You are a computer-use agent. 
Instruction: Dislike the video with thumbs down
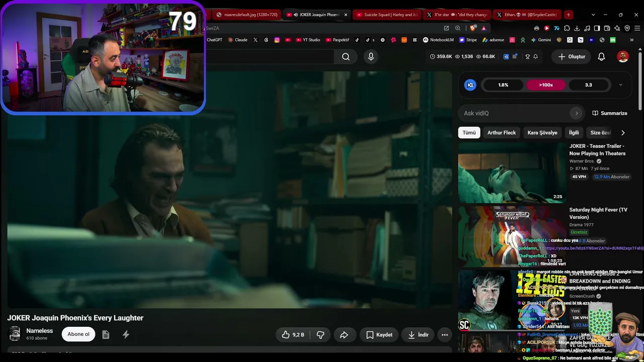point(320,335)
